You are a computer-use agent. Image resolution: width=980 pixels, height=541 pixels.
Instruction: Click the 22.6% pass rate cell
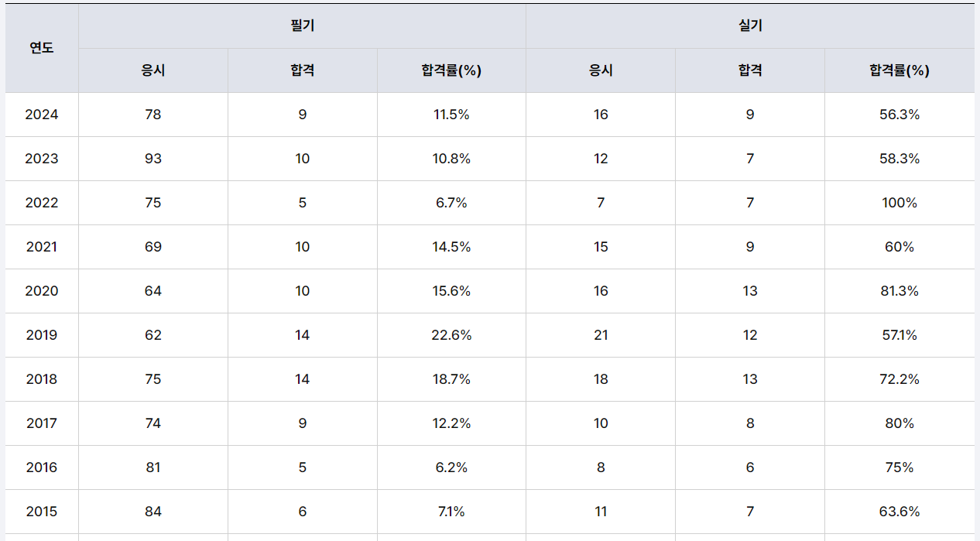(x=451, y=335)
